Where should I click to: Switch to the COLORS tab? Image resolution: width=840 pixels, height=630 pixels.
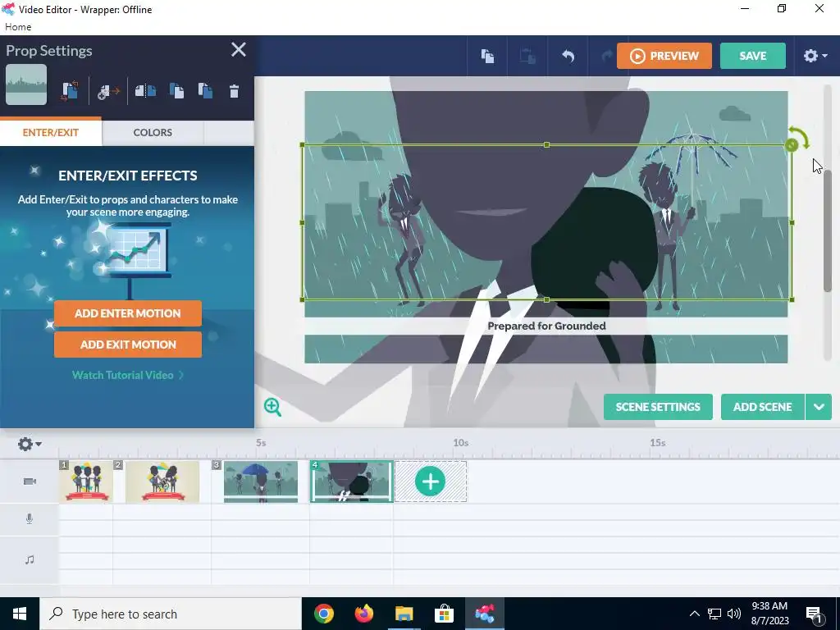point(153,132)
